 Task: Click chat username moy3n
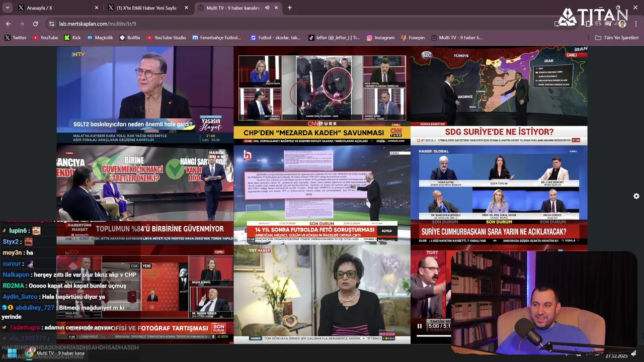point(12,252)
